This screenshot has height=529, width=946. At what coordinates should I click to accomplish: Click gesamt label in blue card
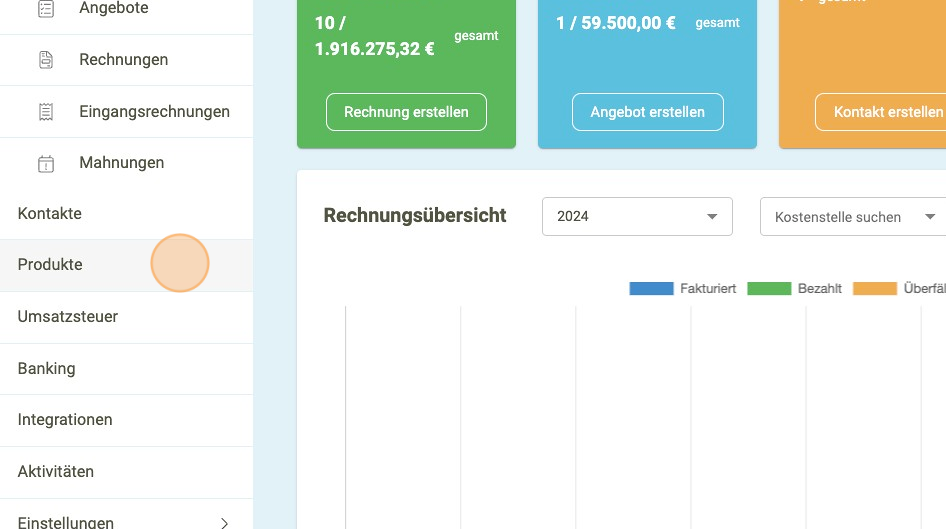tap(717, 23)
